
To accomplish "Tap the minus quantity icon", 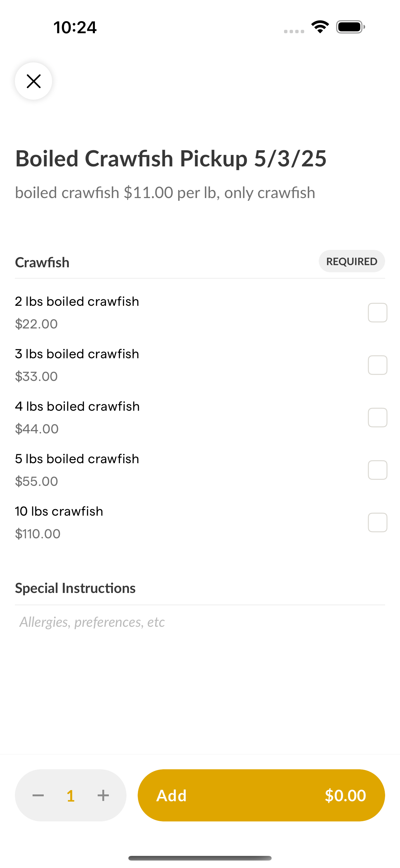I will coord(38,795).
